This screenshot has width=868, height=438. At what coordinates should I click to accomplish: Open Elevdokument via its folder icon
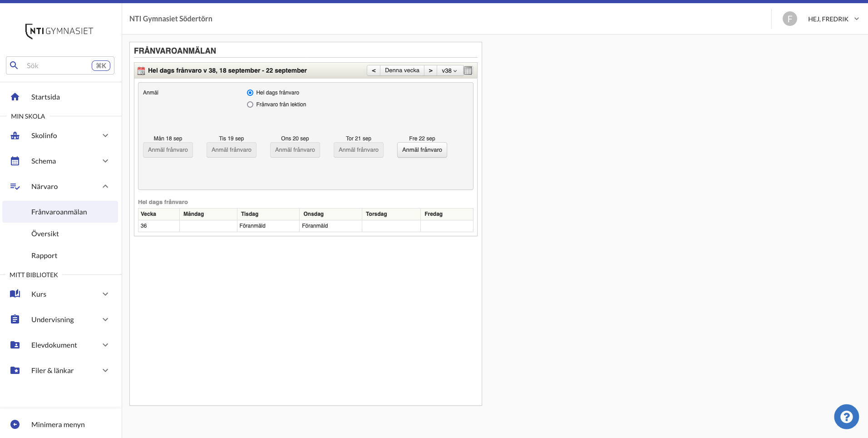click(x=15, y=345)
